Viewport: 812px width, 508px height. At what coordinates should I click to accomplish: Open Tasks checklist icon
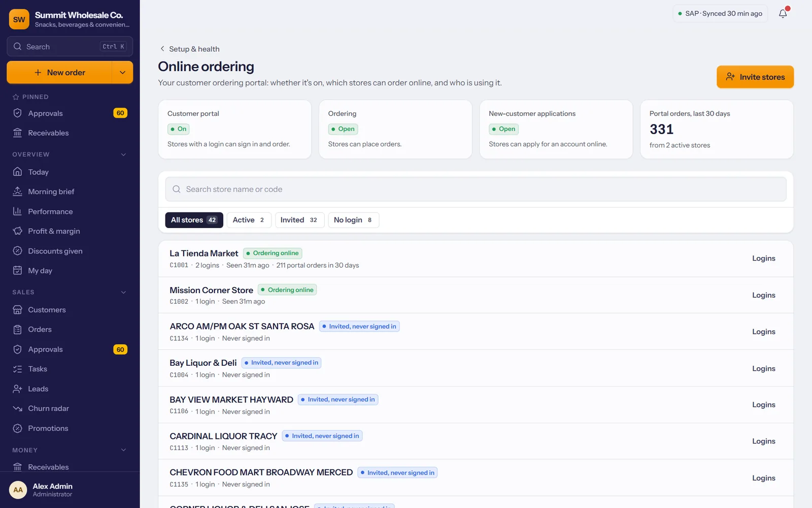[17, 369]
